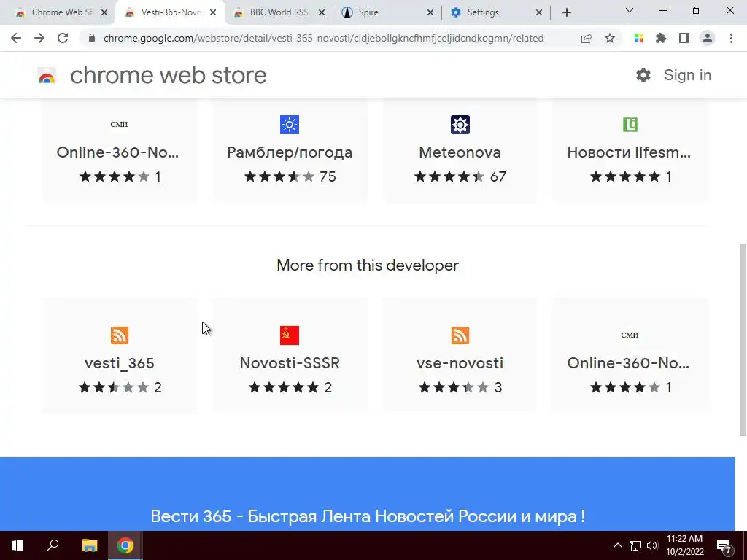Open the Extensions puzzle icon
Viewport: 747px width, 560px height.
(661, 38)
